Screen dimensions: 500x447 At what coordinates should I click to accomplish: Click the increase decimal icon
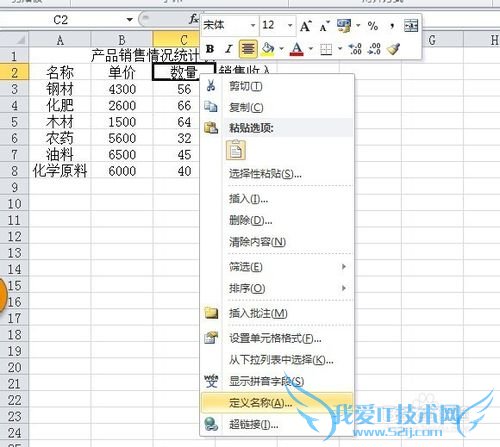click(355, 49)
